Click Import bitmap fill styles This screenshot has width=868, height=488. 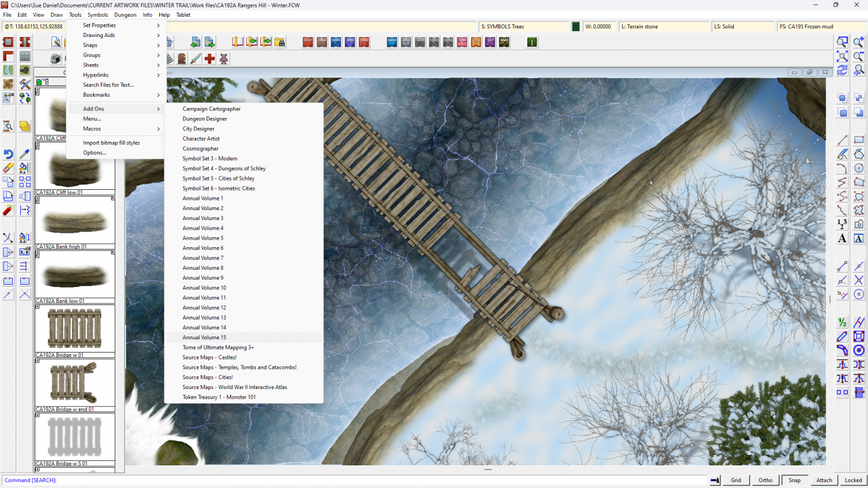116,143
